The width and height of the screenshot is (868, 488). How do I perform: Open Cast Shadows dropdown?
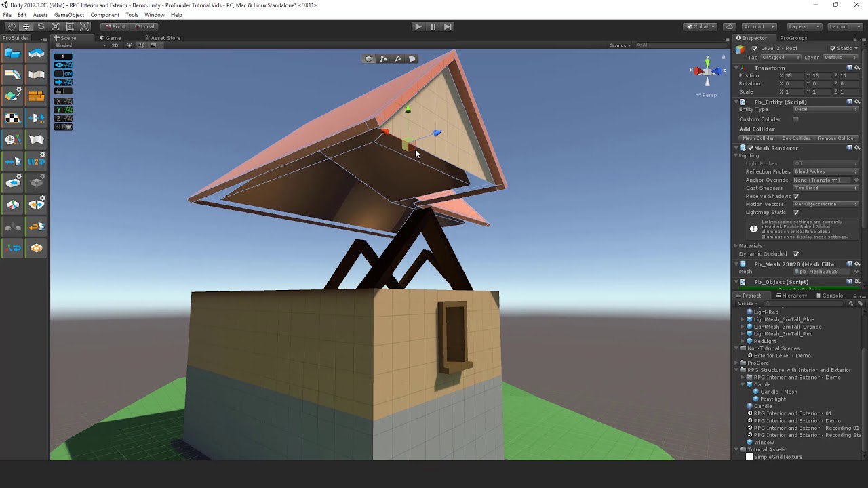click(826, 188)
